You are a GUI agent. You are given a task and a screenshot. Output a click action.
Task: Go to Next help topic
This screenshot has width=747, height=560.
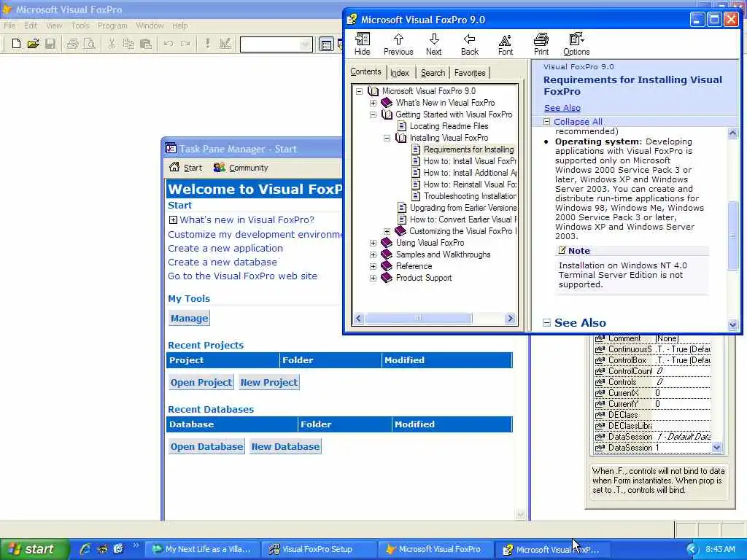[433, 44]
